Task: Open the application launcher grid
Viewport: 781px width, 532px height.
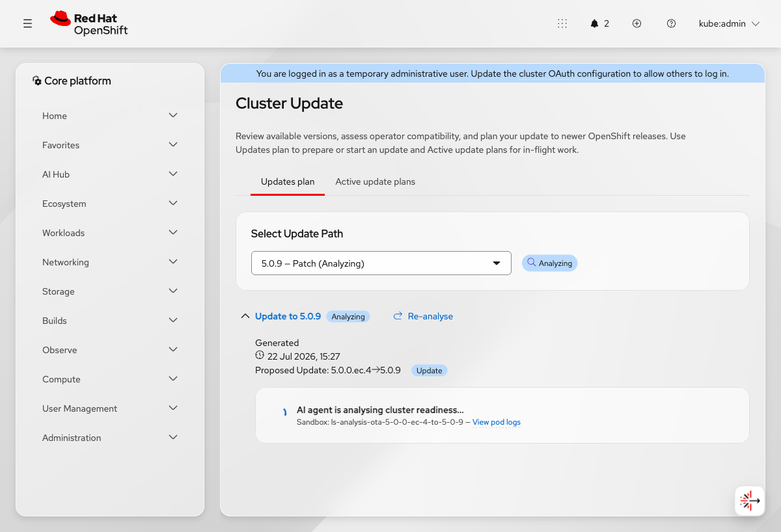Action: coord(562,23)
